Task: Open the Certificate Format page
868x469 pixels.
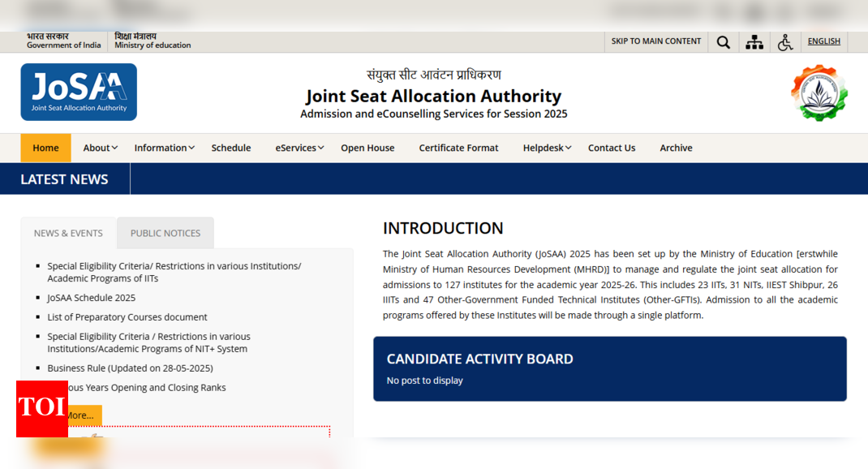Action: 458,148
